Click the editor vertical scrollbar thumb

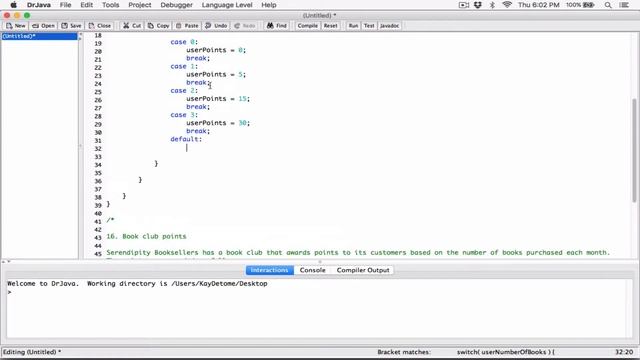point(634,150)
